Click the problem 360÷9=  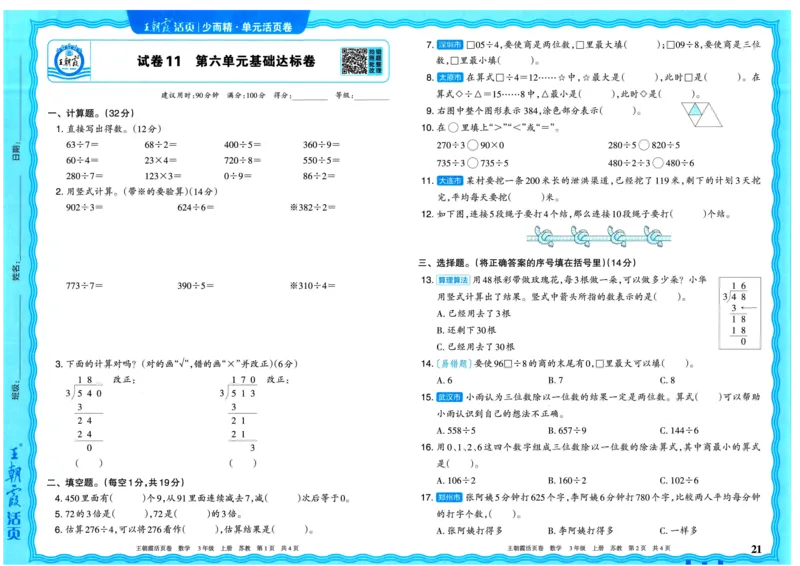tap(321, 145)
